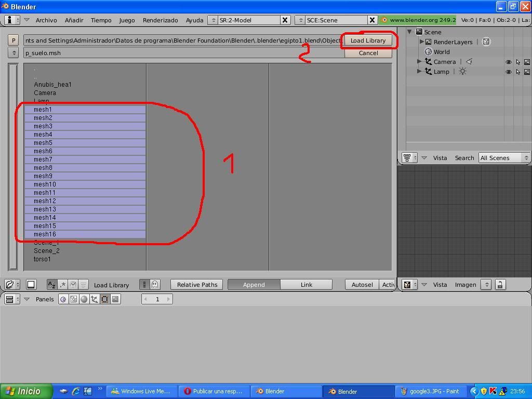Open screen layout SR:2-Model selector
The image size is (532, 399).
click(213, 20)
